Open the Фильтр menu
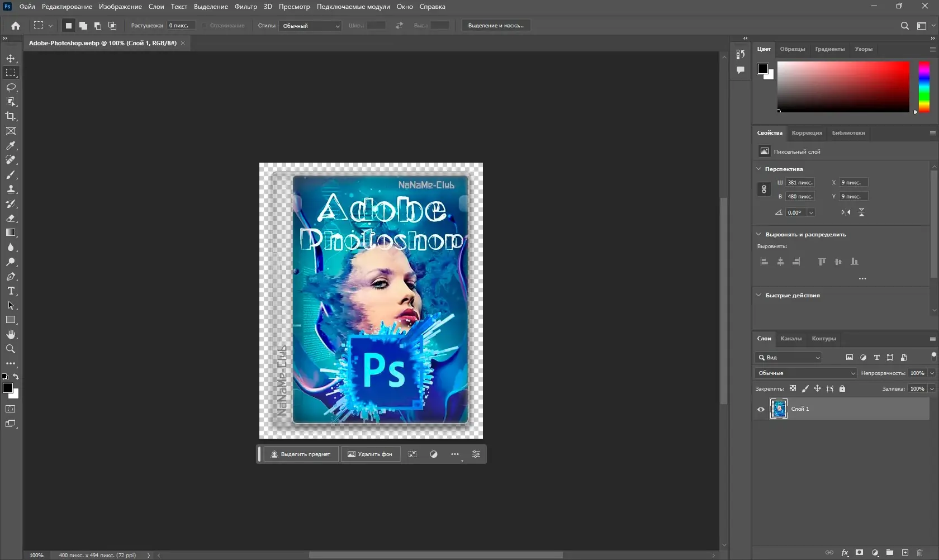939x560 pixels. pos(245,7)
